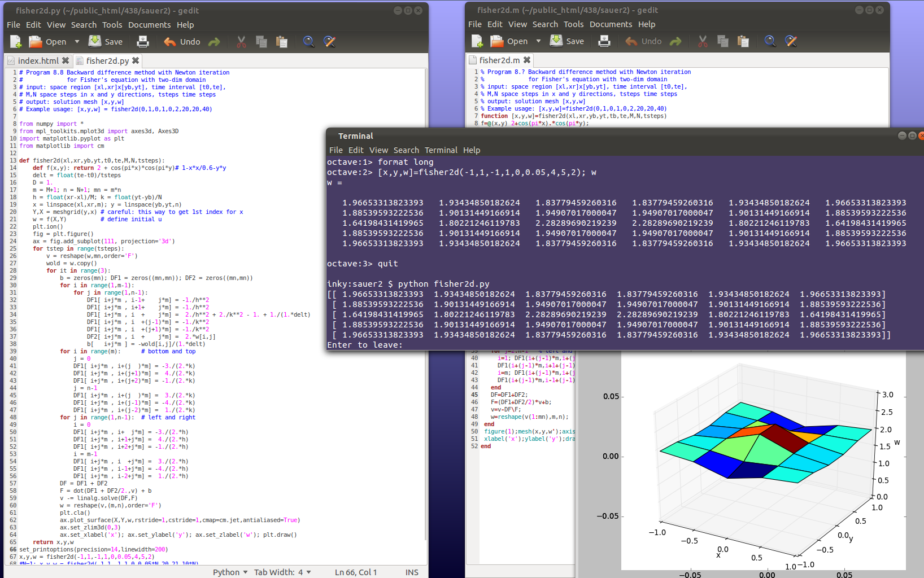The image size is (924, 578).
Task: Close the index.html tab
Action: (x=66, y=60)
